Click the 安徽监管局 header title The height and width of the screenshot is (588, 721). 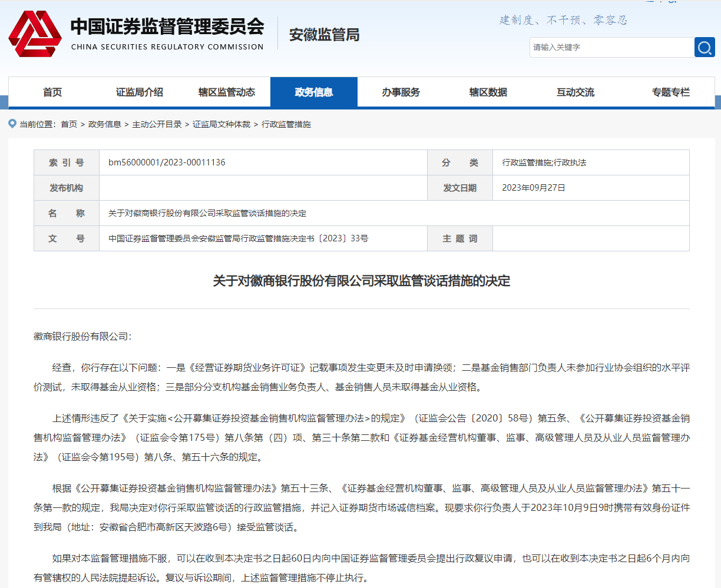point(324,35)
